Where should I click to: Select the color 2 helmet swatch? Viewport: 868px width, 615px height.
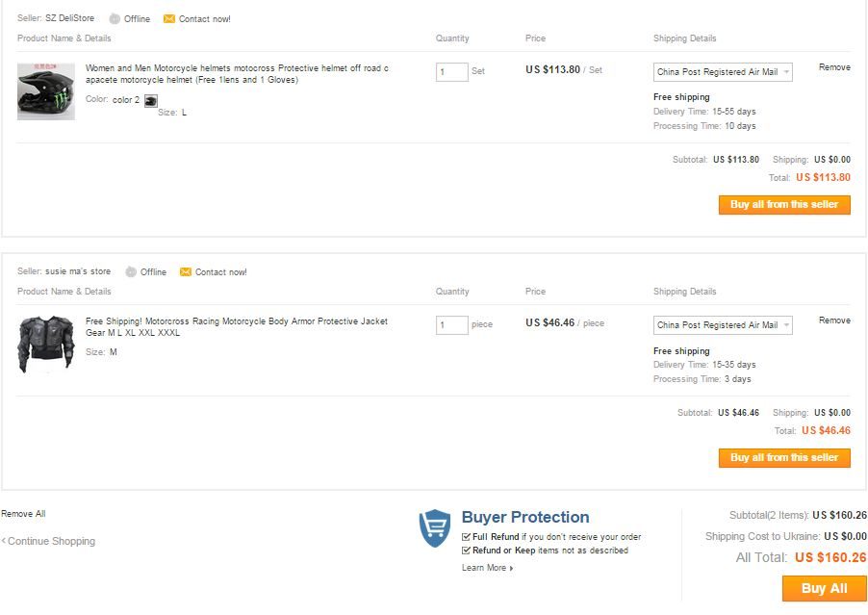pos(150,101)
